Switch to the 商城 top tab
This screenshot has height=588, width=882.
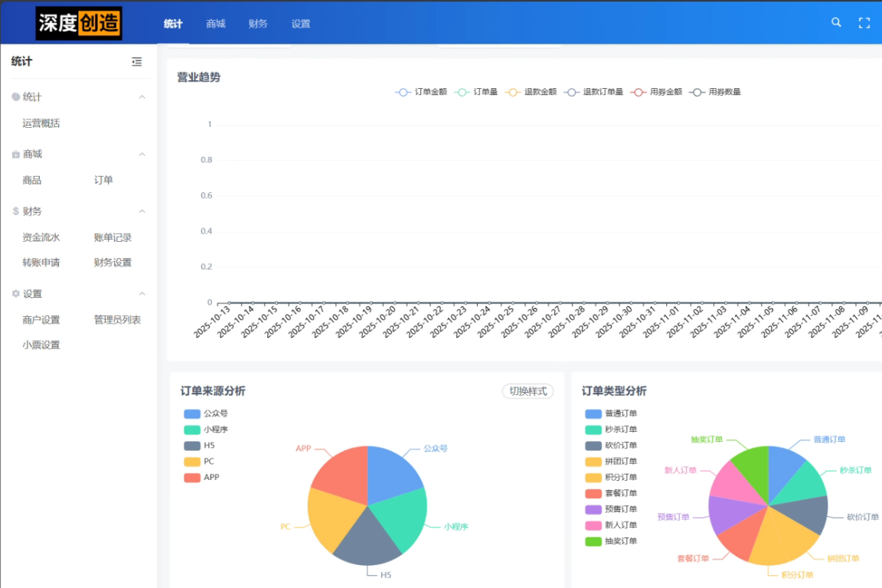click(216, 24)
